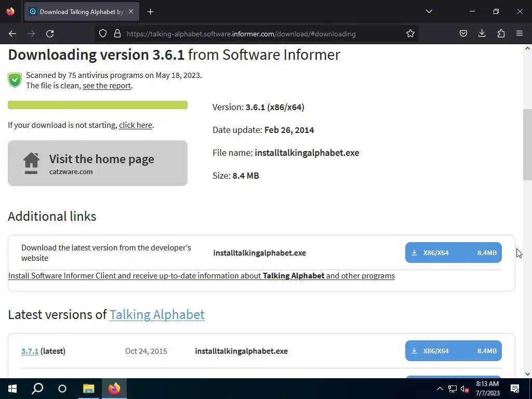Viewport: 532px width, 399px height.
Task: Select the Download Talking Alphabet tab
Action: click(x=82, y=12)
